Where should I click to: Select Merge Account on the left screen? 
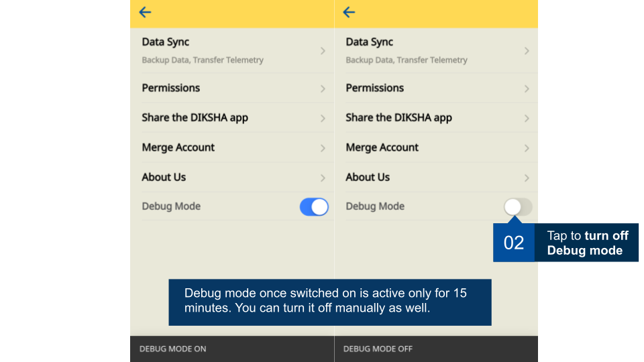point(178,147)
